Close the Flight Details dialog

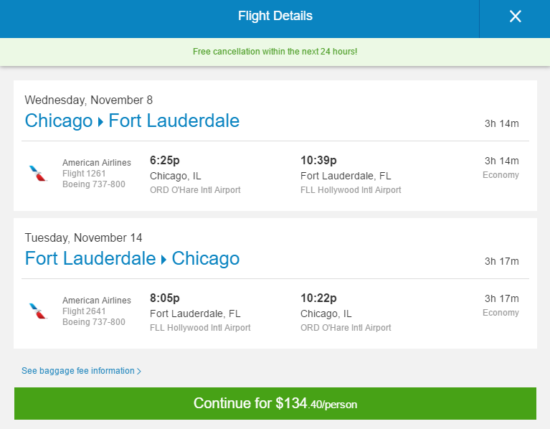pos(515,16)
